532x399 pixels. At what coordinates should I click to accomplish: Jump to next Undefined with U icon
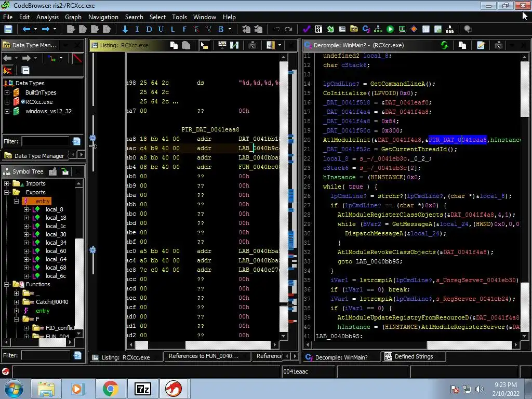[x=161, y=29]
